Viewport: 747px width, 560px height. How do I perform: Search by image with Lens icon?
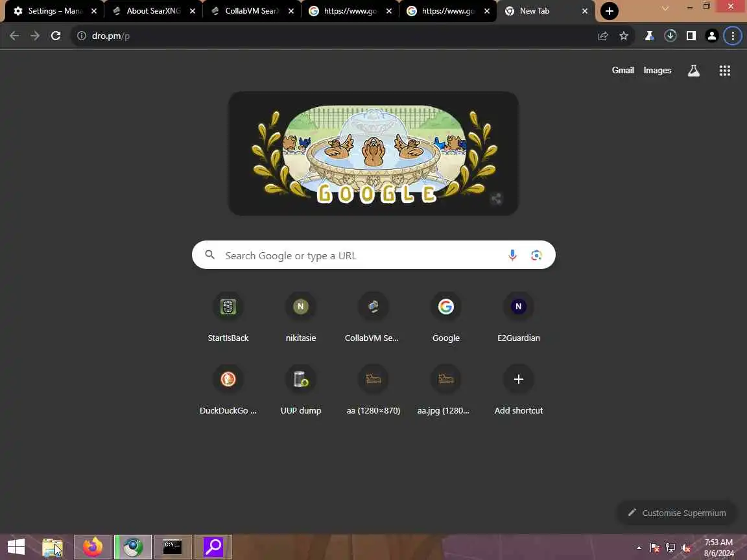pyautogui.click(x=536, y=255)
